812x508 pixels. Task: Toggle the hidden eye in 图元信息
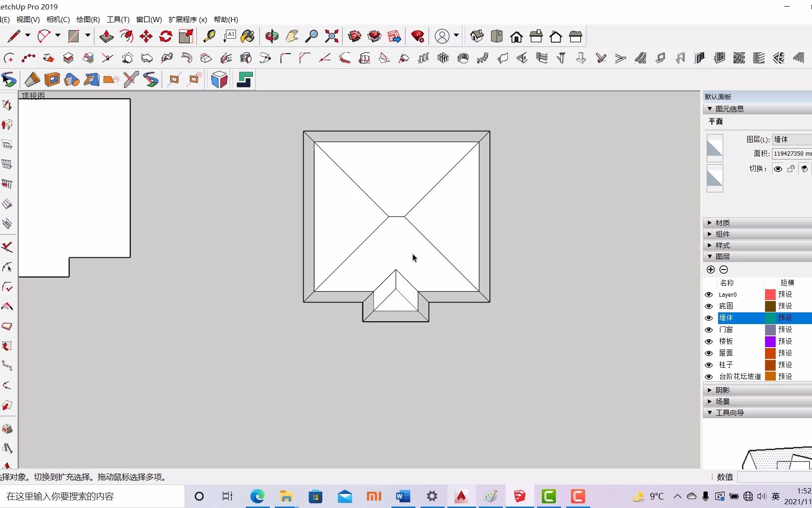(x=778, y=169)
